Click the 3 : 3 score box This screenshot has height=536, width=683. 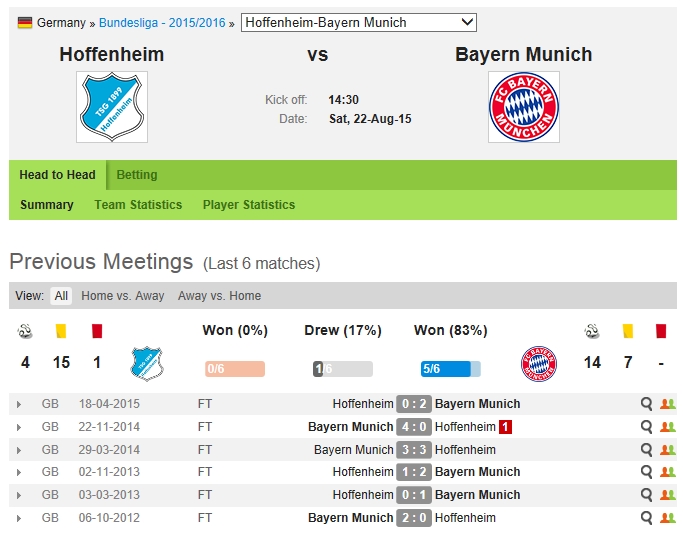click(413, 450)
